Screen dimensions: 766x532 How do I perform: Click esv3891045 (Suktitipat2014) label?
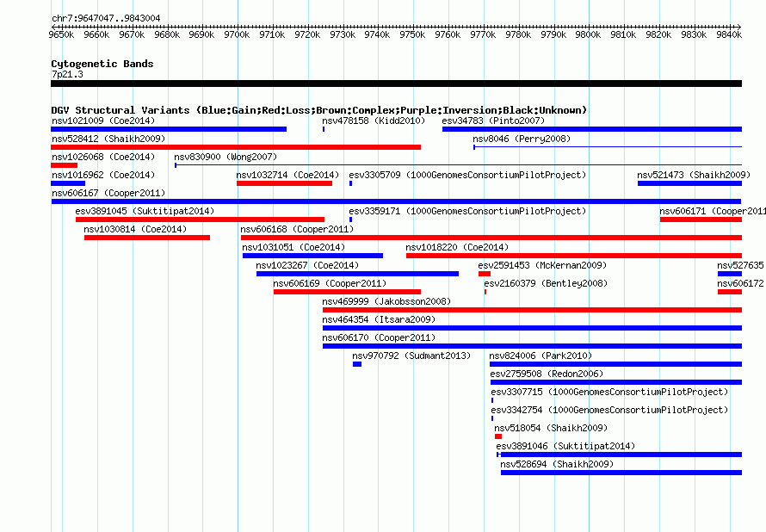[145, 211]
